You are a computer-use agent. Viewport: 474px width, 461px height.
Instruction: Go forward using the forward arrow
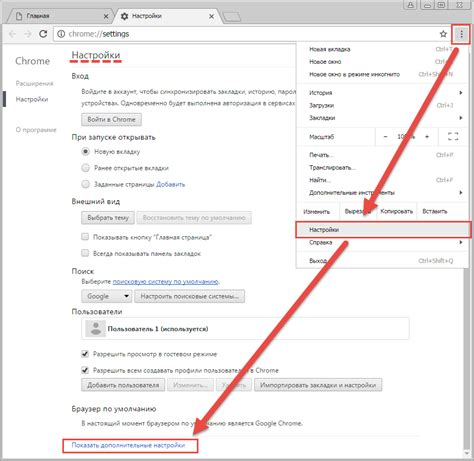point(28,34)
